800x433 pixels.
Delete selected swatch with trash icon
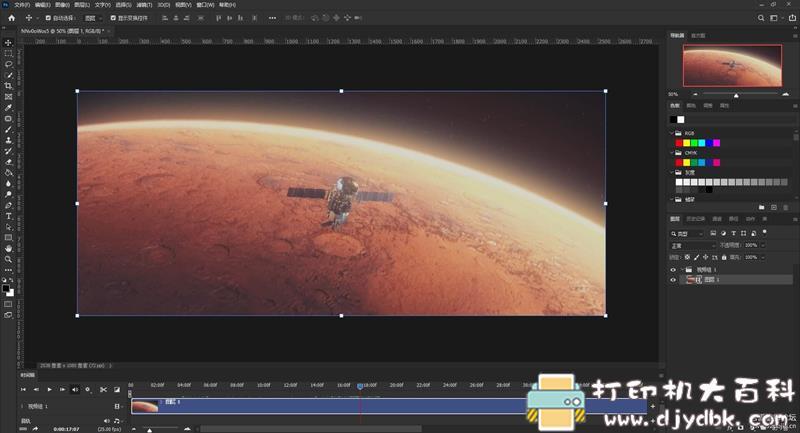(x=785, y=208)
